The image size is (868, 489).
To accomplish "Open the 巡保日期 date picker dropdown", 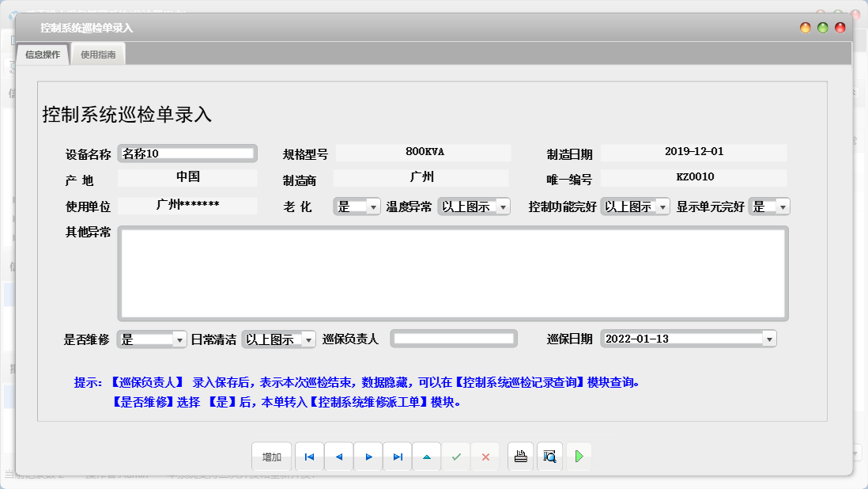I will (x=768, y=339).
